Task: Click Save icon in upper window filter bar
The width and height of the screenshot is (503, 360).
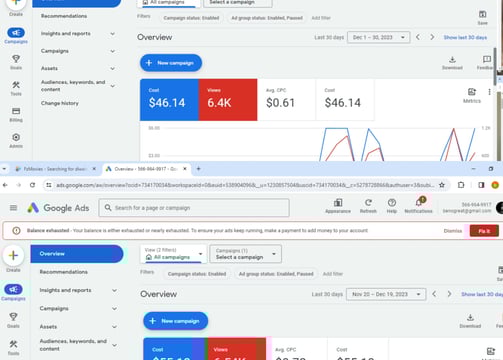Action: [482, 14]
